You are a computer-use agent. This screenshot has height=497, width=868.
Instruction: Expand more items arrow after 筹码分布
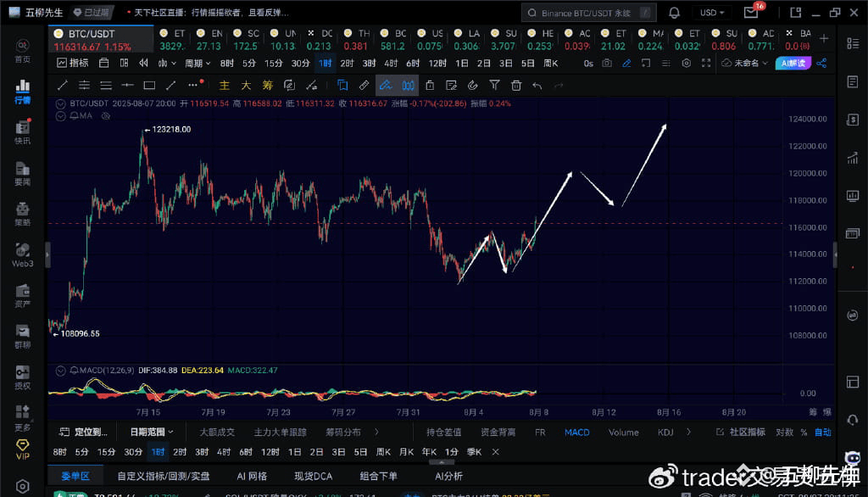pyautogui.click(x=376, y=432)
